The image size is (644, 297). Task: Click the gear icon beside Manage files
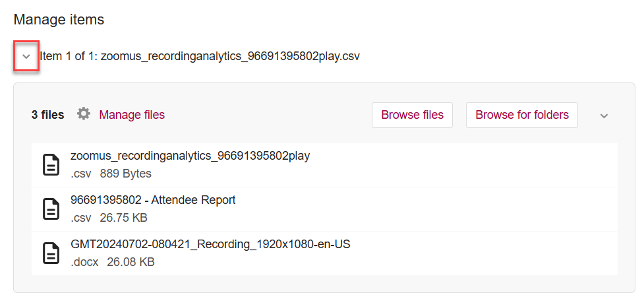click(x=83, y=114)
